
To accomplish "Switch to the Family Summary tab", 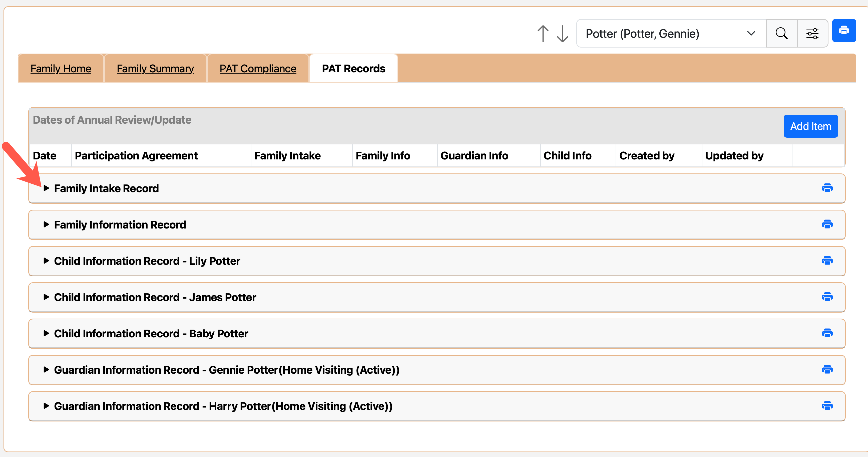I will [x=155, y=69].
